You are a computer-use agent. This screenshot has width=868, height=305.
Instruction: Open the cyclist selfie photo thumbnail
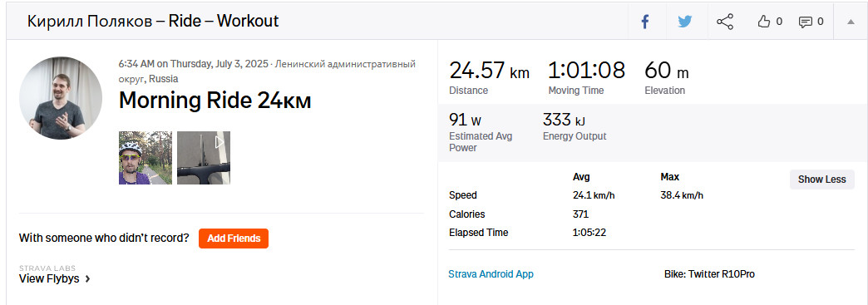coord(145,158)
